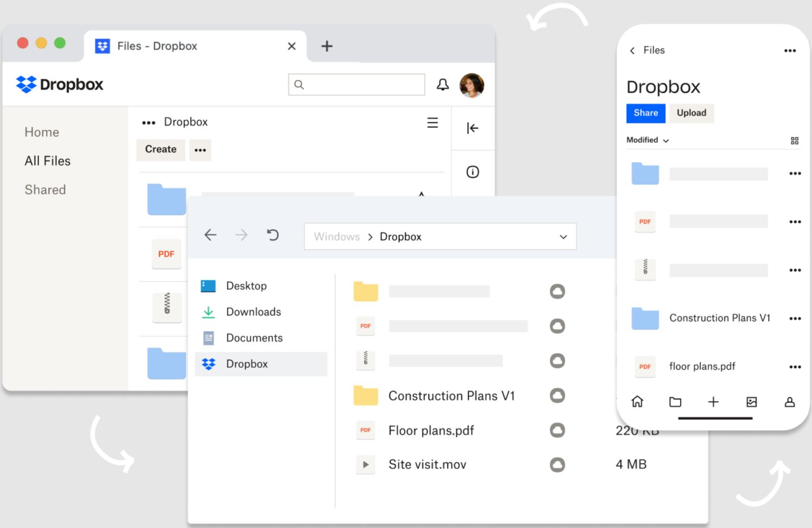Tap the Upload button on mobile

coord(691,113)
